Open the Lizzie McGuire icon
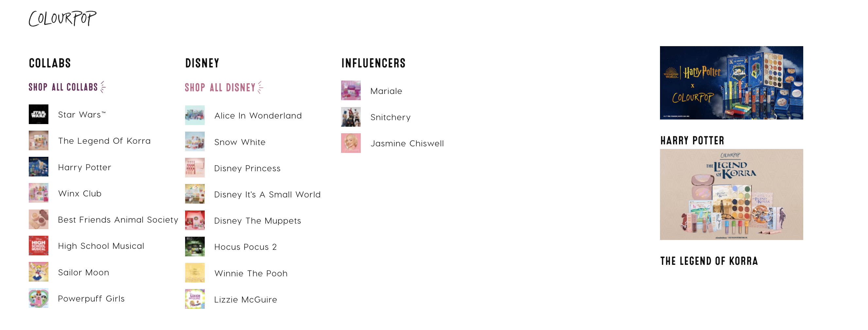Screen dimensions: 868x330 click(x=195, y=299)
